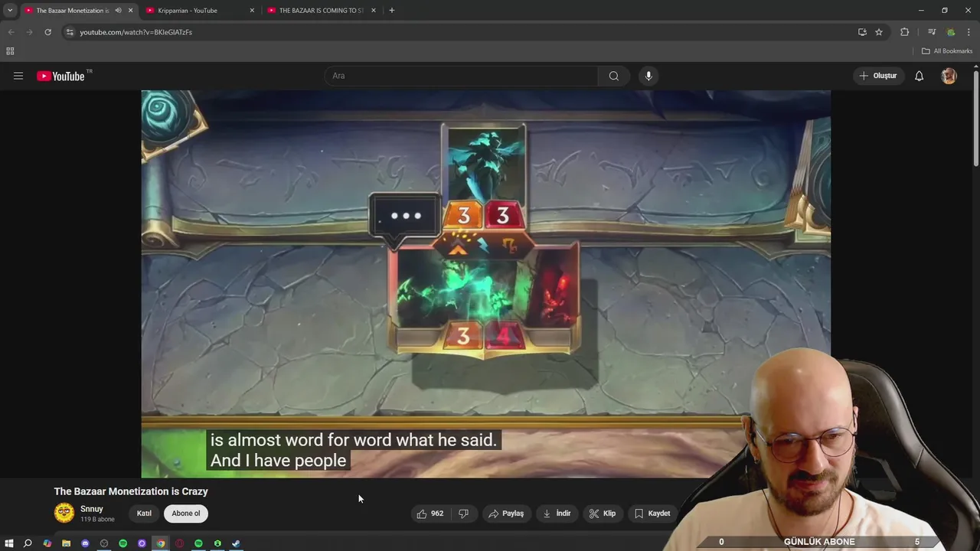Open Chrome from the taskbar
980x551 pixels.
point(161,543)
